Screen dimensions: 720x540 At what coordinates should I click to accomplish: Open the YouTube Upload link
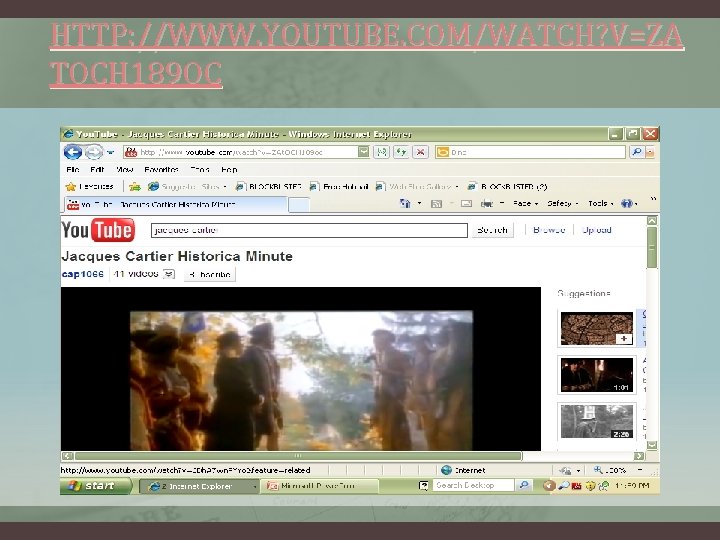tap(596, 230)
